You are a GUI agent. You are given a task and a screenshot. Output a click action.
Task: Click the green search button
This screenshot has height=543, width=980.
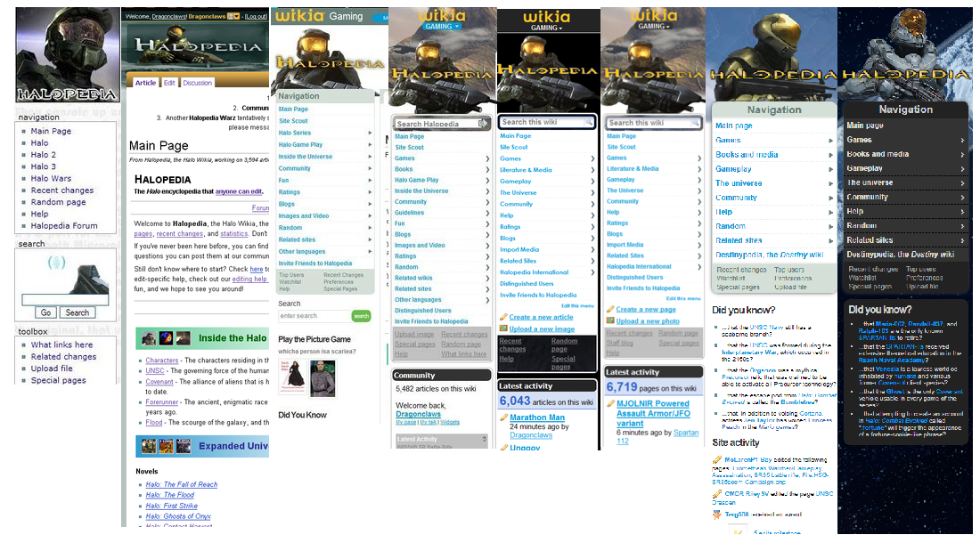pos(361,316)
